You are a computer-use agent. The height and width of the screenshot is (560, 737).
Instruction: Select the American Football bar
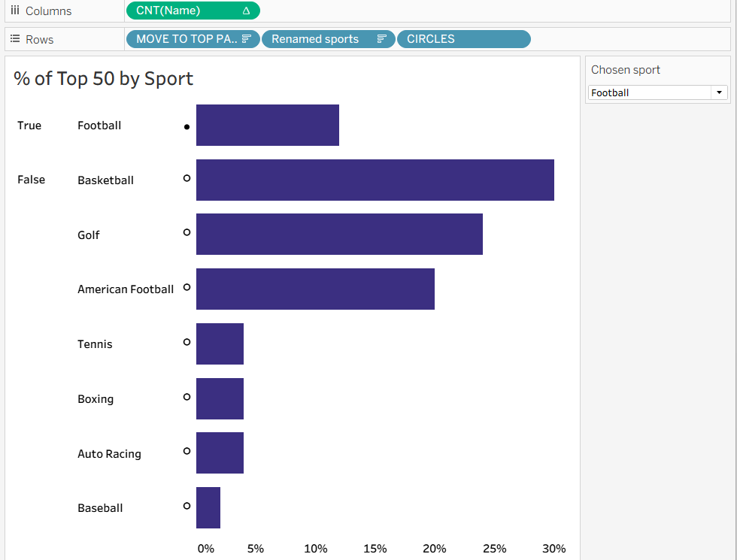(315, 289)
